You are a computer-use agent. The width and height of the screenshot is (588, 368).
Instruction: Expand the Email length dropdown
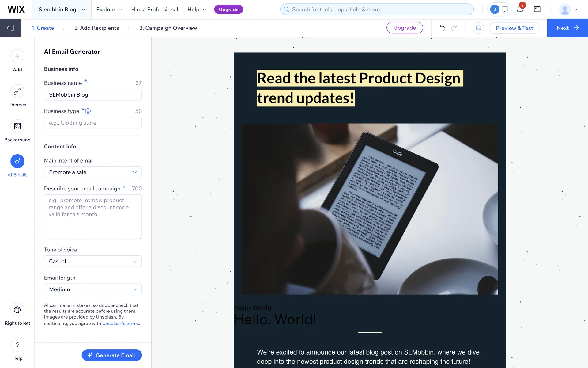tap(93, 289)
